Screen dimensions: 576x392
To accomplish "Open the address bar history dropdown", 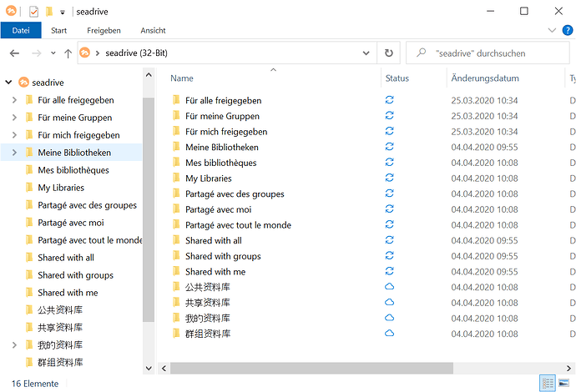I will (366, 53).
